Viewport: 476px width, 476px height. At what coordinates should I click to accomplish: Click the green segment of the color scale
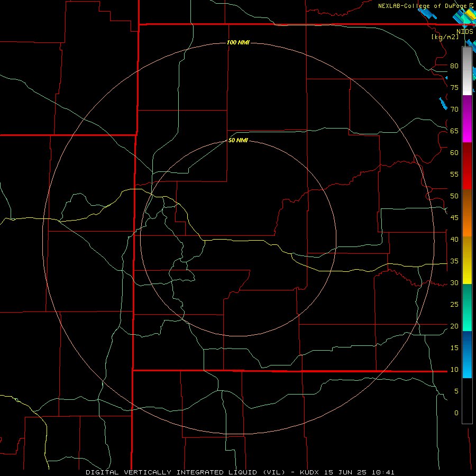[467, 307]
